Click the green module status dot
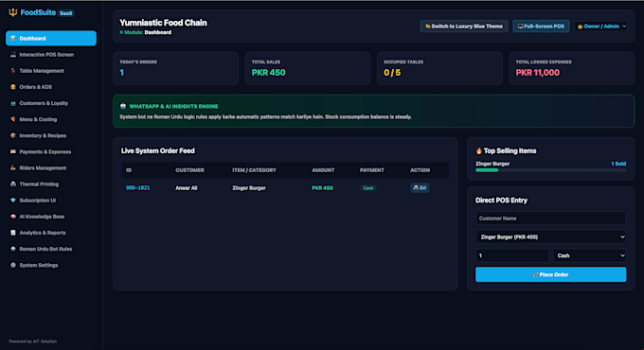The image size is (644, 350). click(121, 32)
